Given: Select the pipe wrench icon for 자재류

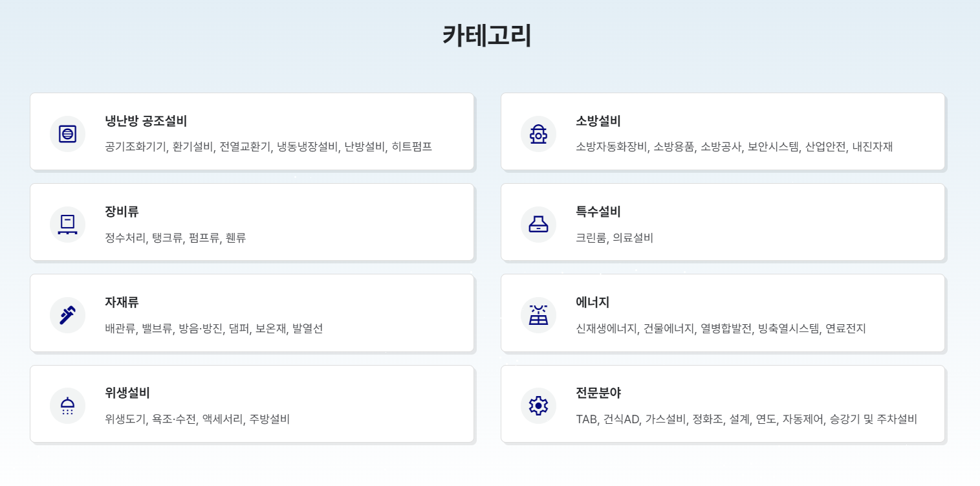Looking at the screenshot, I should 67,315.
